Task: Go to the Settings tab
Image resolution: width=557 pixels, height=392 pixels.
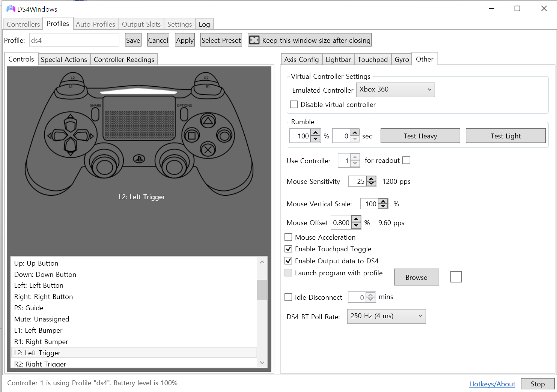Action: pyautogui.click(x=179, y=24)
